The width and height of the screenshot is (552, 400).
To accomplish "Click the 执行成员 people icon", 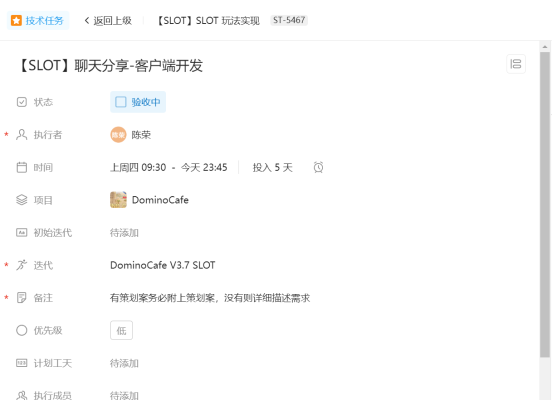I will pyautogui.click(x=22, y=395).
